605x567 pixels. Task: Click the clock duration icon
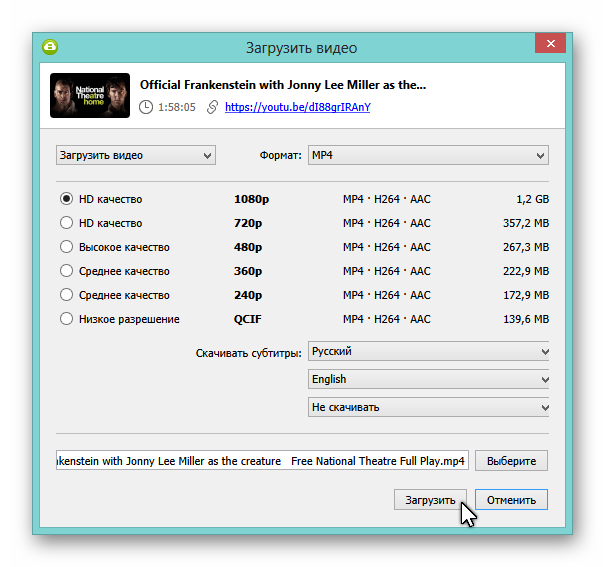coord(147,107)
